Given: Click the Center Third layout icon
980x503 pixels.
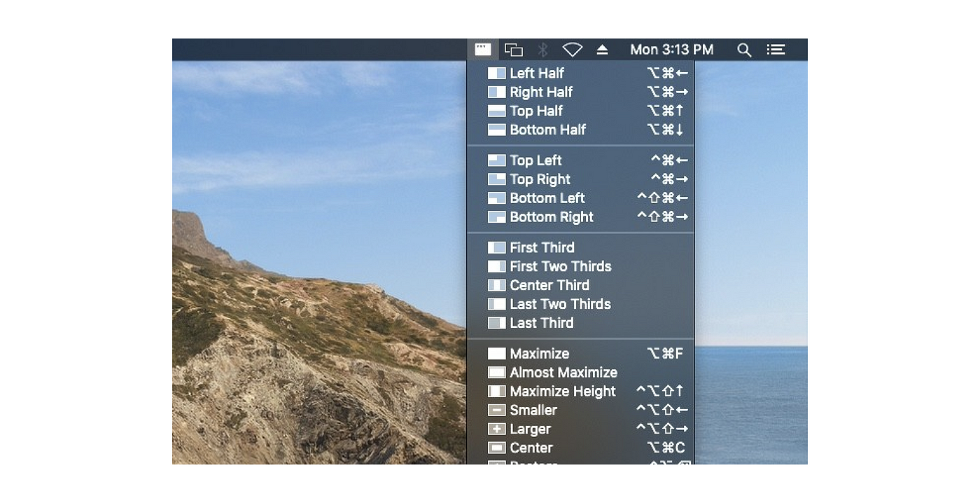Looking at the screenshot, I should pyautogui.click(x=496, y=285).
